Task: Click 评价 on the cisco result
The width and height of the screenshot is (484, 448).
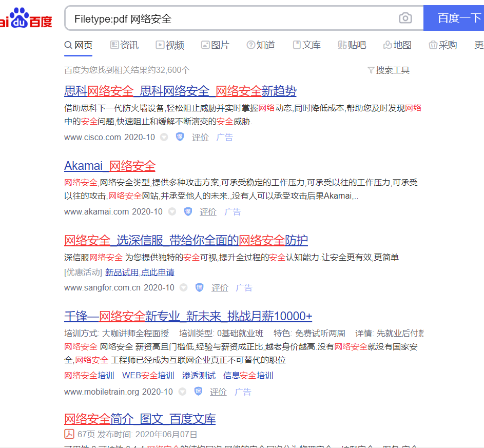Action: pos(200,138)
